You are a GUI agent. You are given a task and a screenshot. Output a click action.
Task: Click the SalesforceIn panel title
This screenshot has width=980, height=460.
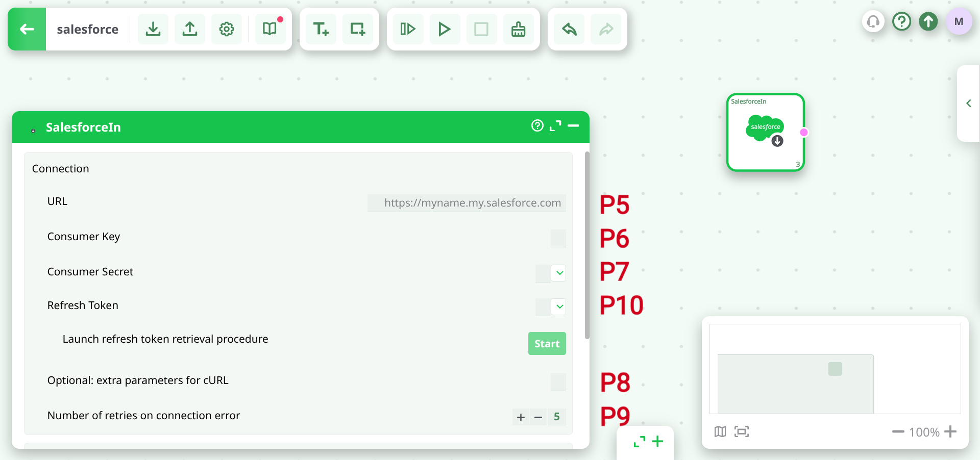pos(83,127)
